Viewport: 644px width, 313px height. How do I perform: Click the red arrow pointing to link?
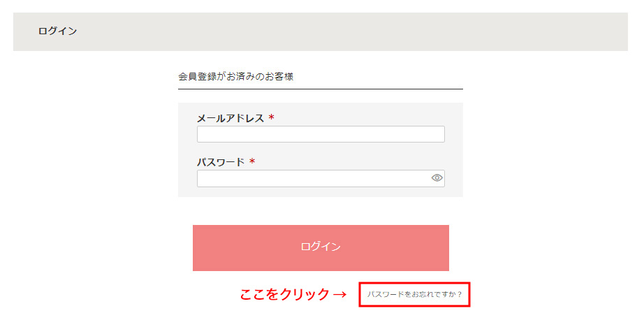click(339, 294)
